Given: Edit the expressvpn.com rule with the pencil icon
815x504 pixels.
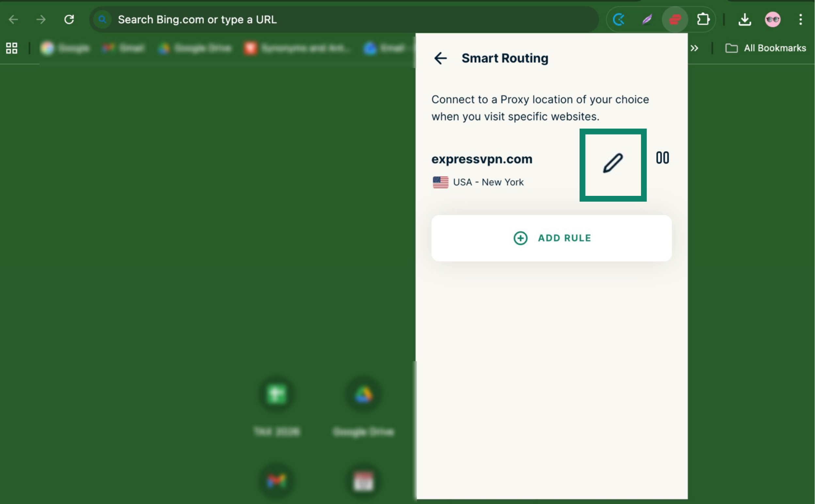Looking at the screenshot, I should coord(613,163).
